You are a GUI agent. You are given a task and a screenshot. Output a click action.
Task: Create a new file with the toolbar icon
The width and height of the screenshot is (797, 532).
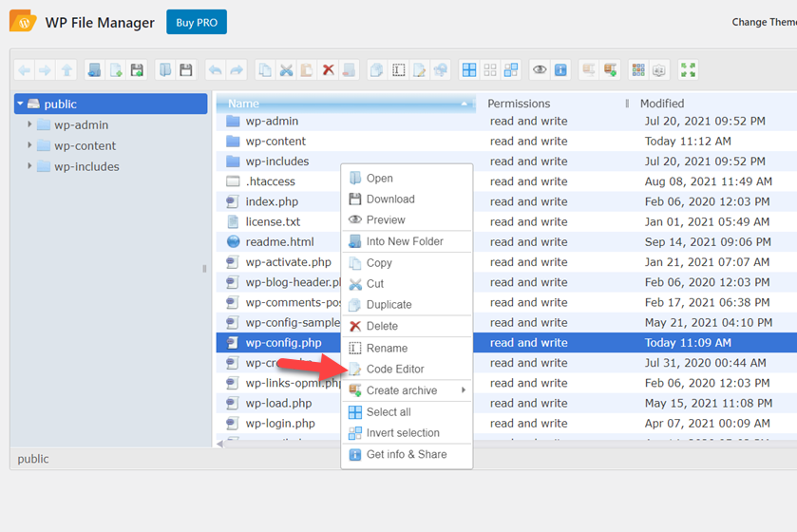[116, 70]
